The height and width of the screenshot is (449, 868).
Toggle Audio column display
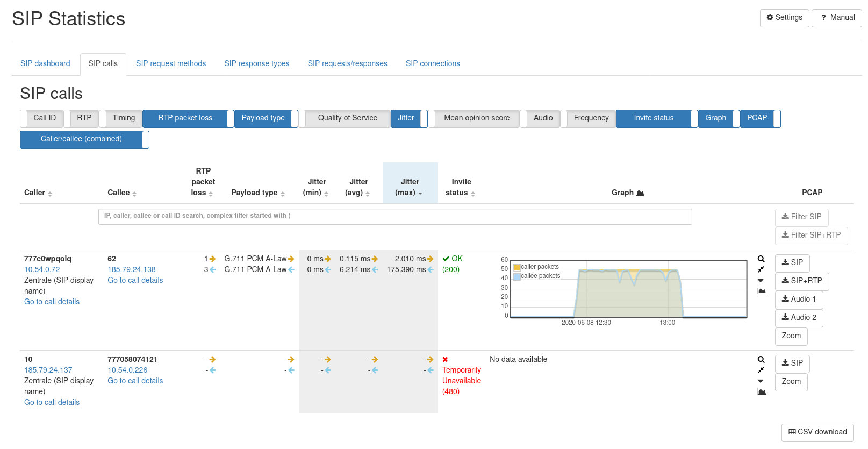(540, 118)
